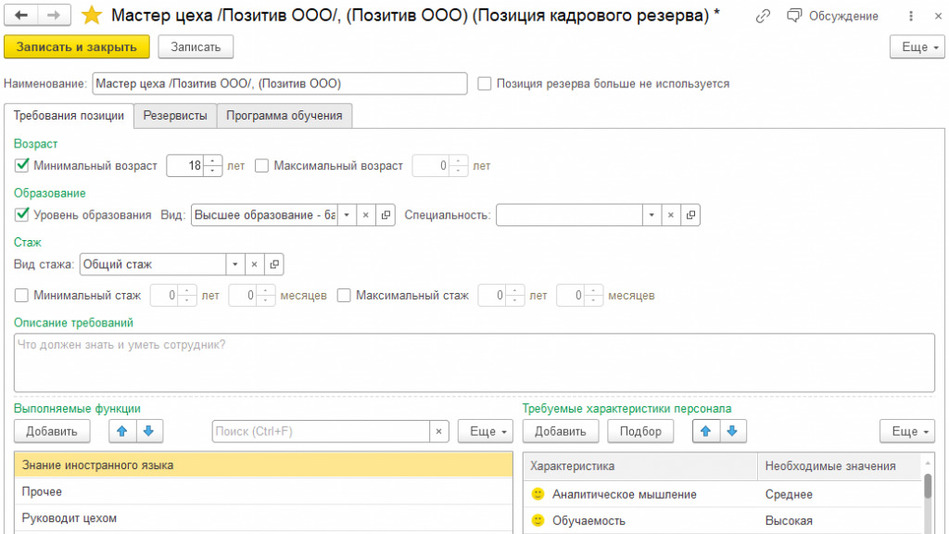Move characteristic up in персонала list

[706, 431]
